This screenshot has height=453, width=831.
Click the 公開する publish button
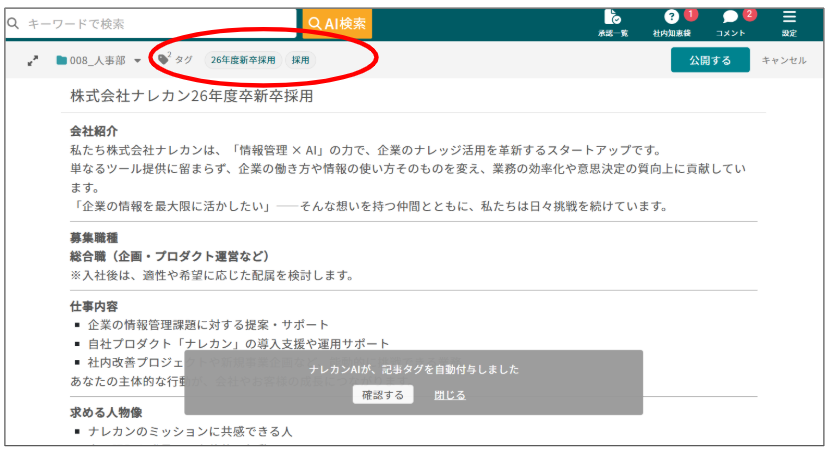[x=710, y=60]
